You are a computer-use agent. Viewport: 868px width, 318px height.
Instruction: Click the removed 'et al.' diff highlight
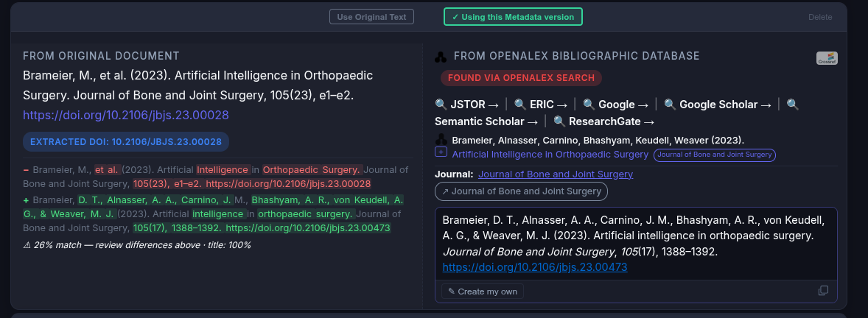pos(107,170)
